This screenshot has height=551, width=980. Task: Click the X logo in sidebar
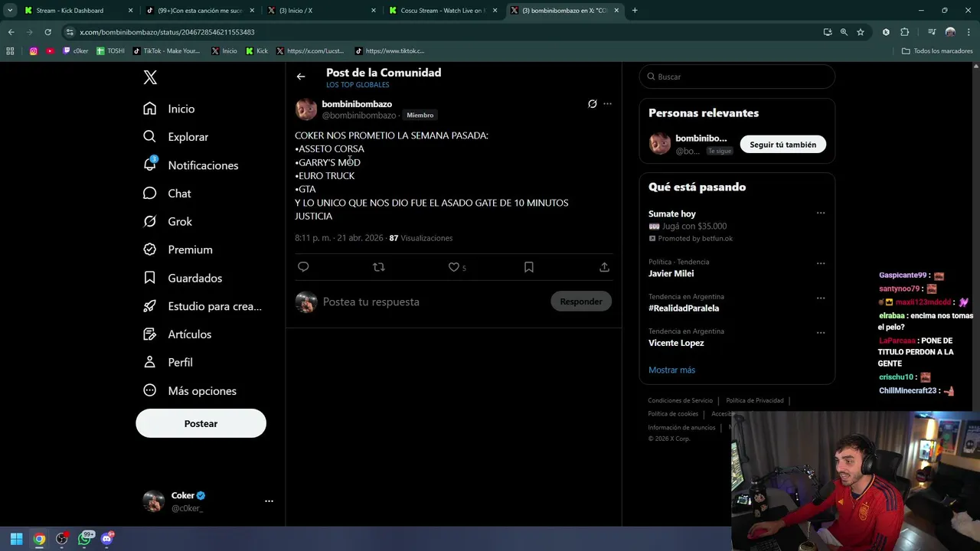(150, 77)
